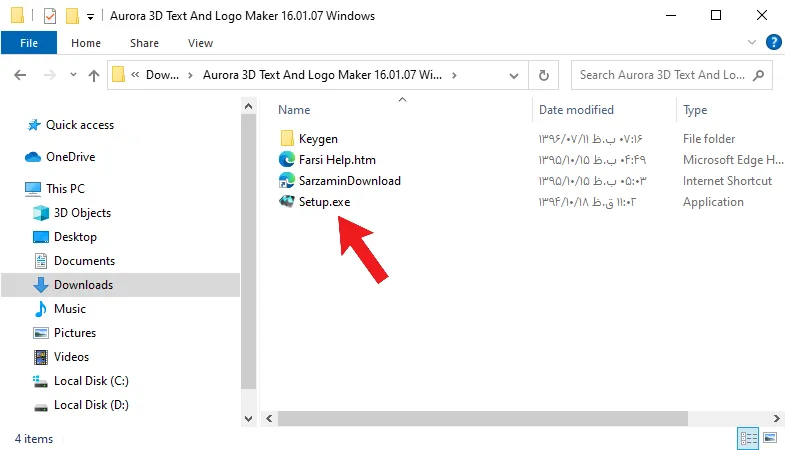Open the File Explorer help icon

(x=773, y=43)
